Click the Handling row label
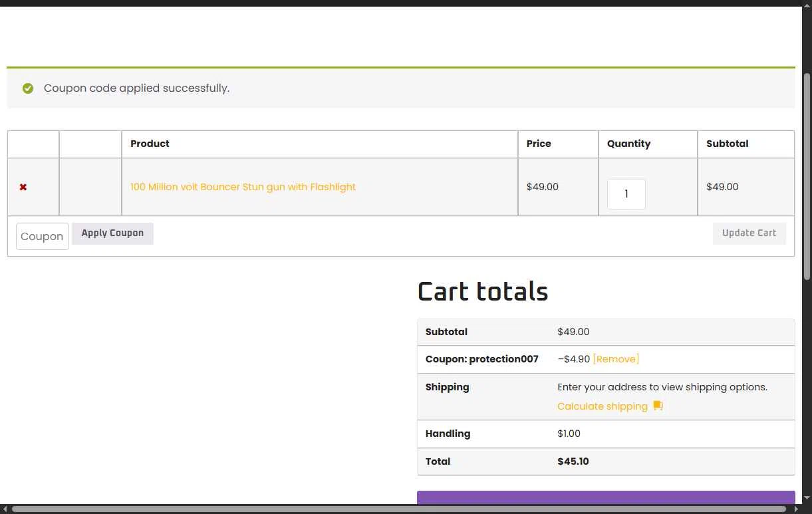 pyautogui.click(x=448, y=434)
